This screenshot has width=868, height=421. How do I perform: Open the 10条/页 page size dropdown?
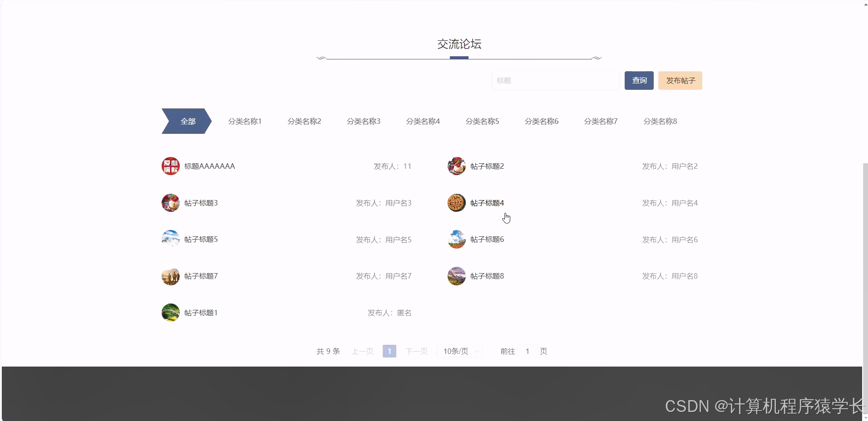tap(459, 351)
